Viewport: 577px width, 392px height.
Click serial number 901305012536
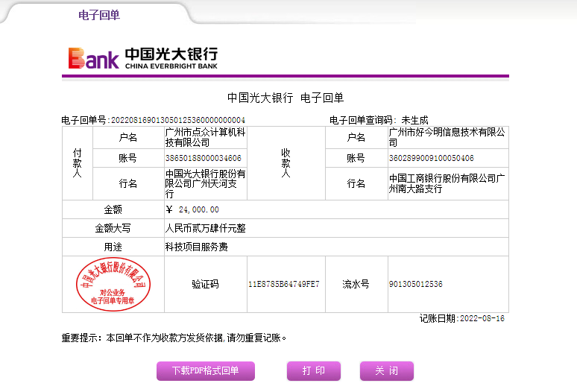[x=416, y=284]
